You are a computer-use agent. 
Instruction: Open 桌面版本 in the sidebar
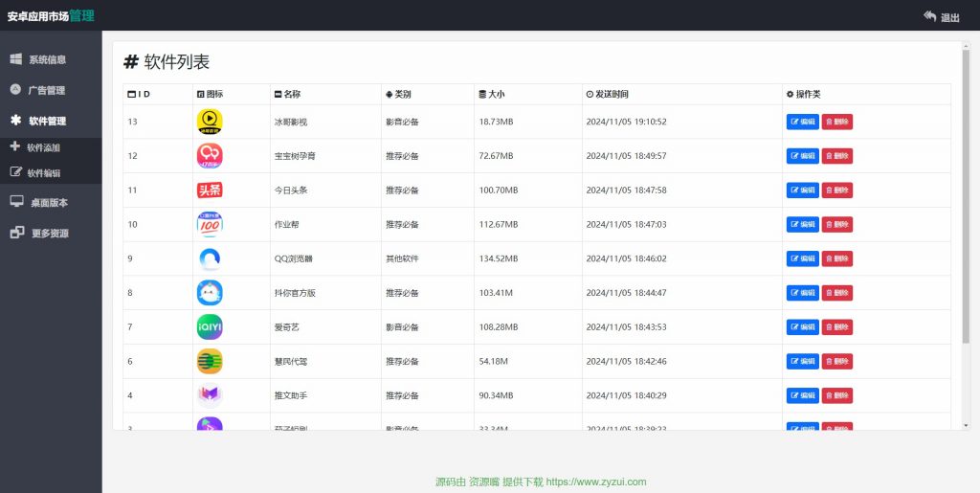click(x=50, y=202)
